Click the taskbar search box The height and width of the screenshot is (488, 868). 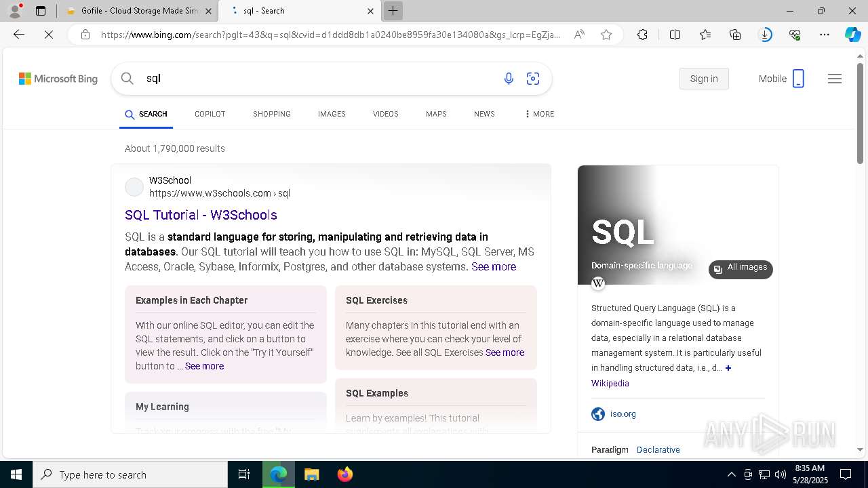pos(130,474)
